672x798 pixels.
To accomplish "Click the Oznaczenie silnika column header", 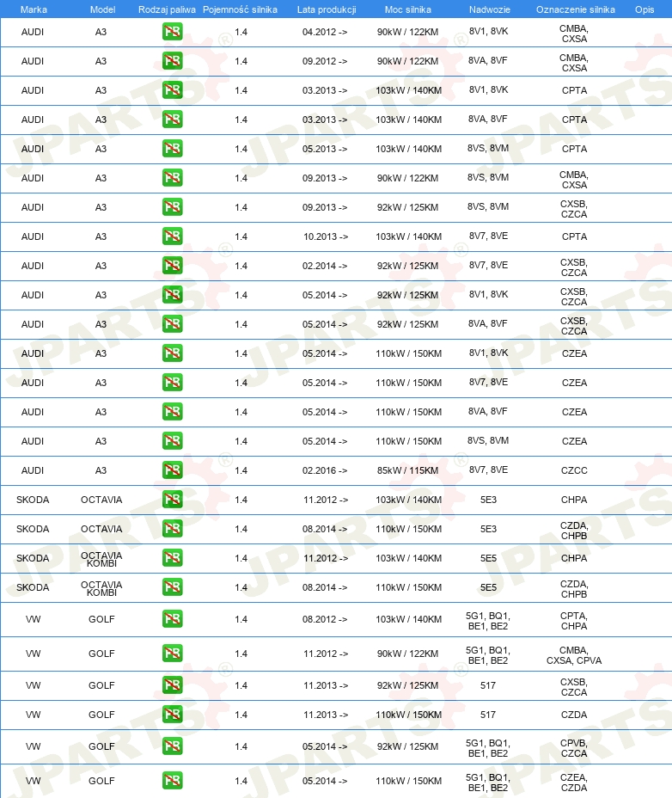I will click(x=576, y=9).
